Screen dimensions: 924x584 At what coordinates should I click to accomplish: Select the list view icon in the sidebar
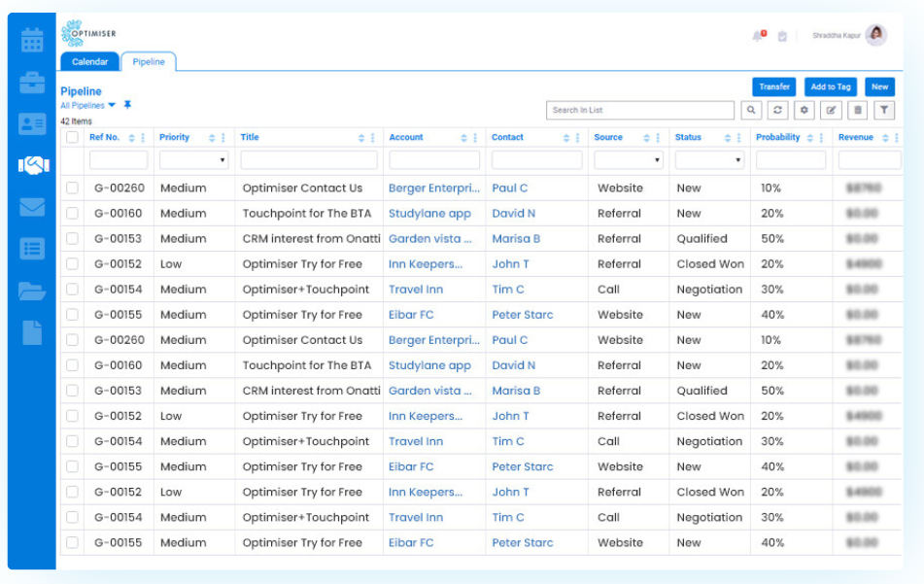click(32, 247)
